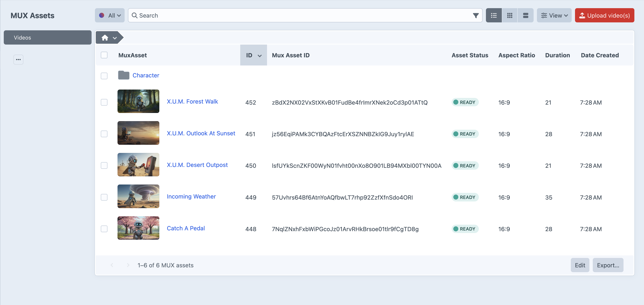Click the X.U.M. Desert Outpost thumbnail
The height and width of the screenshot is (305, 644).
tap(138, 165)
